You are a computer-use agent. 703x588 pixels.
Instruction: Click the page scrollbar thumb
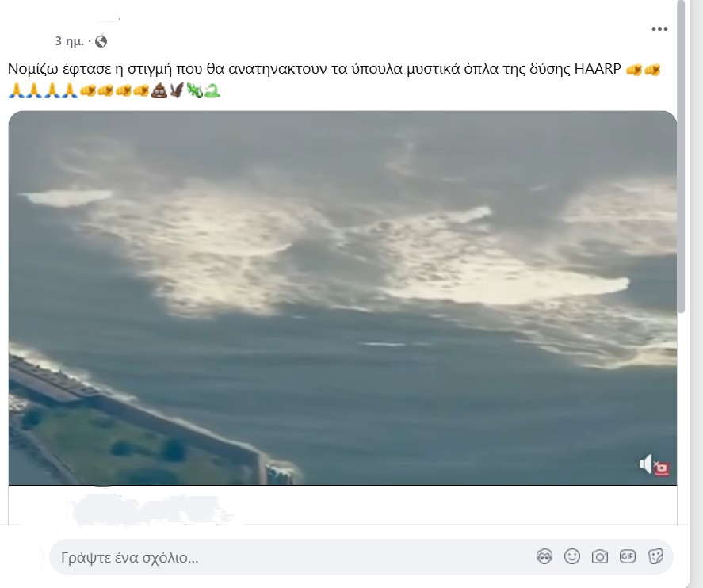681,157
